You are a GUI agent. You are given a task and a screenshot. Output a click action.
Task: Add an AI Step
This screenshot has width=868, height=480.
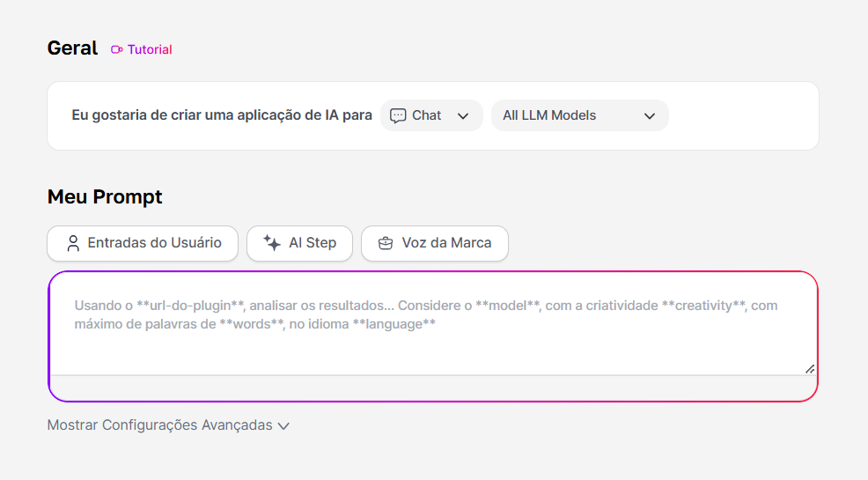tap(299, 243)
